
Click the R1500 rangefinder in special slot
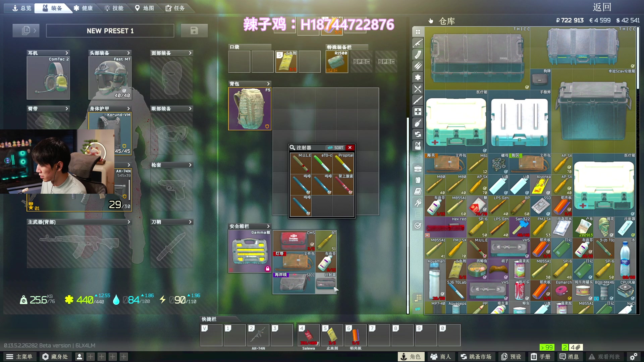pyautogui.click(x=337, y=62)
